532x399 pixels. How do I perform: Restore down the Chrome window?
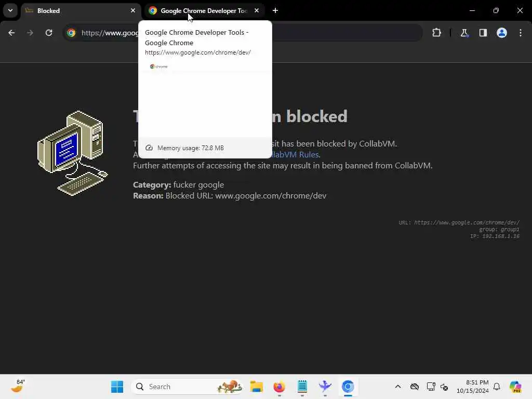coord(496,10)
